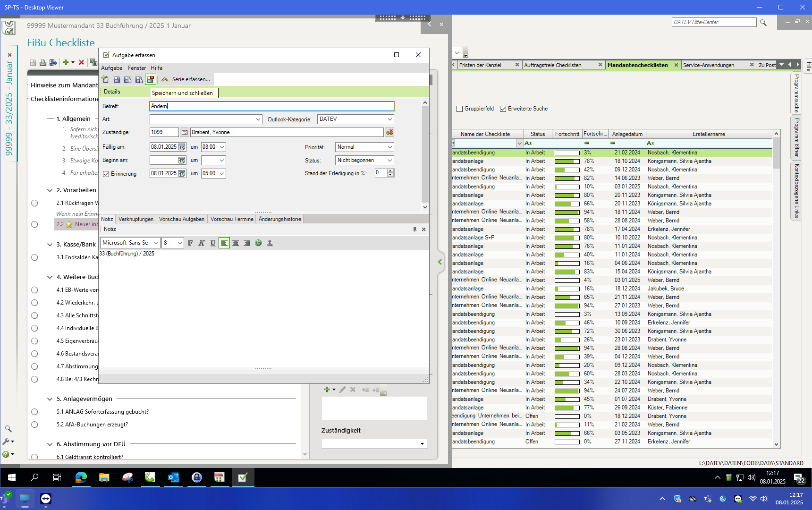Click the Serie erfassen... button
The height and width of the screenshot is (510, 812).
pos(186,79)
